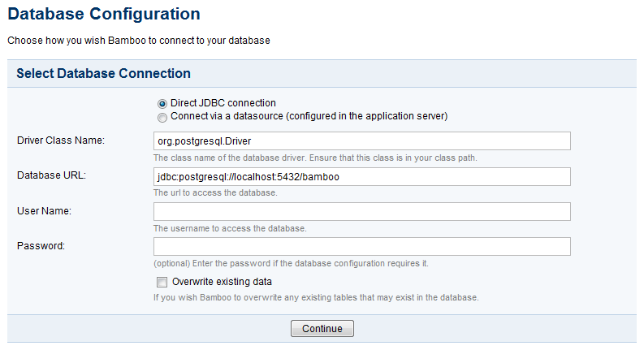
Task: Click the "Database URL:" label
Action: pos(51,175)
